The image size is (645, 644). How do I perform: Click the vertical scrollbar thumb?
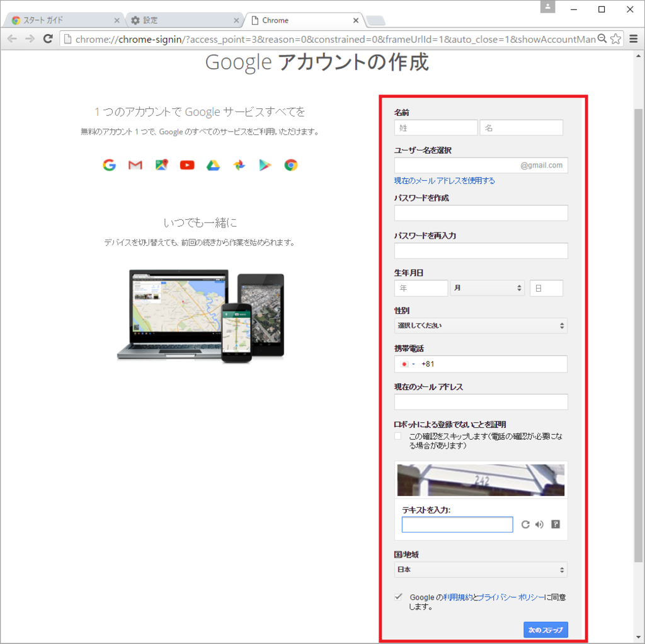tap(638, 335)
